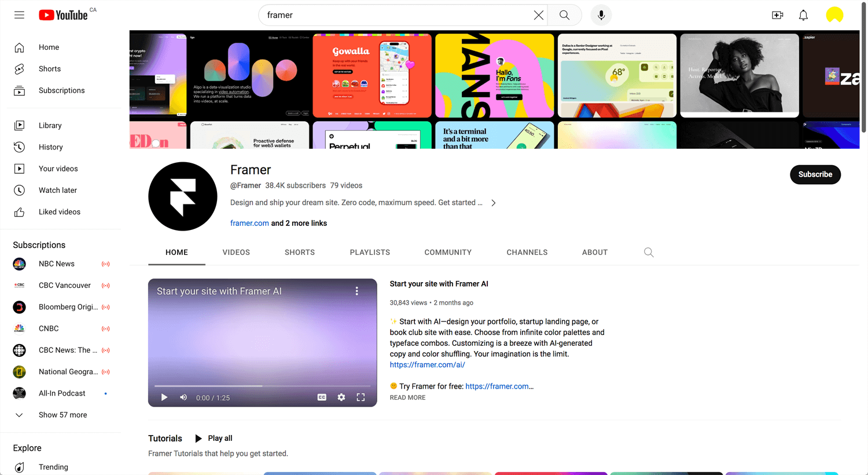Play the featured video

(x=164, y=397)
